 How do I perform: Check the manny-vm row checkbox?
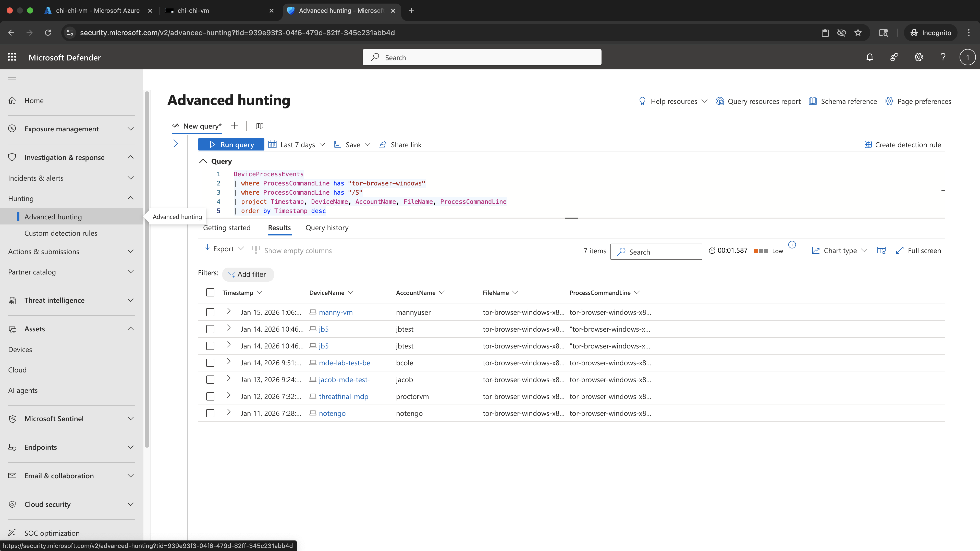point(210,312)
